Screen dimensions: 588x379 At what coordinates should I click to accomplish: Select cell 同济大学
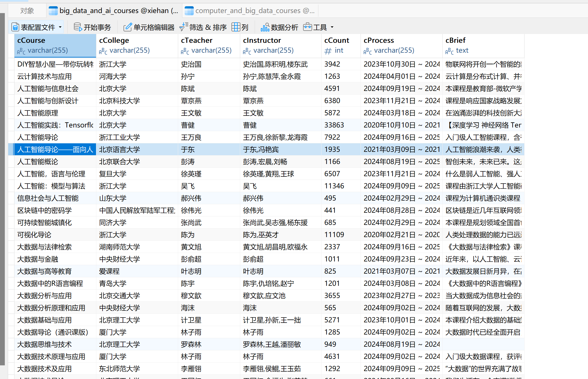pos(137,223)
